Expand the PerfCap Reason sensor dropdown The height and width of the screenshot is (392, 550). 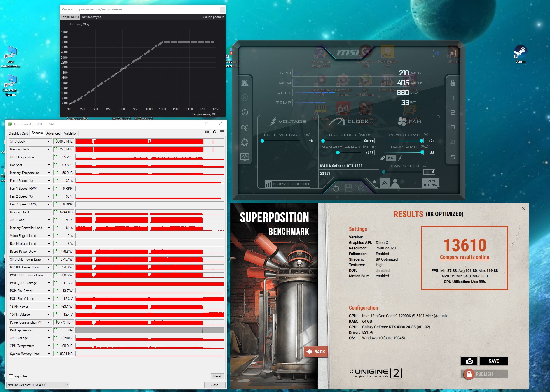click(x=49, y=330)
